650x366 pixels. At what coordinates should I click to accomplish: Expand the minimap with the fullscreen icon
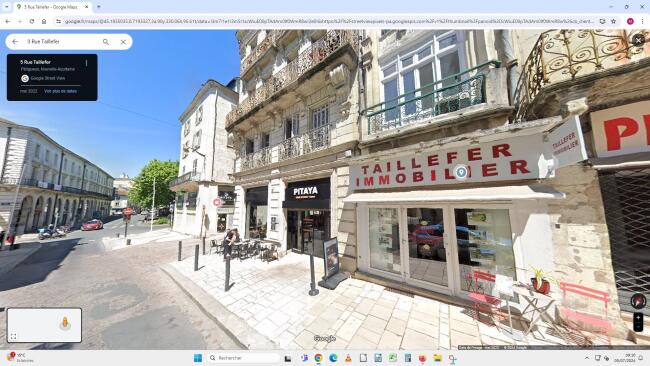pyautogui.click(x=13, y=337)
